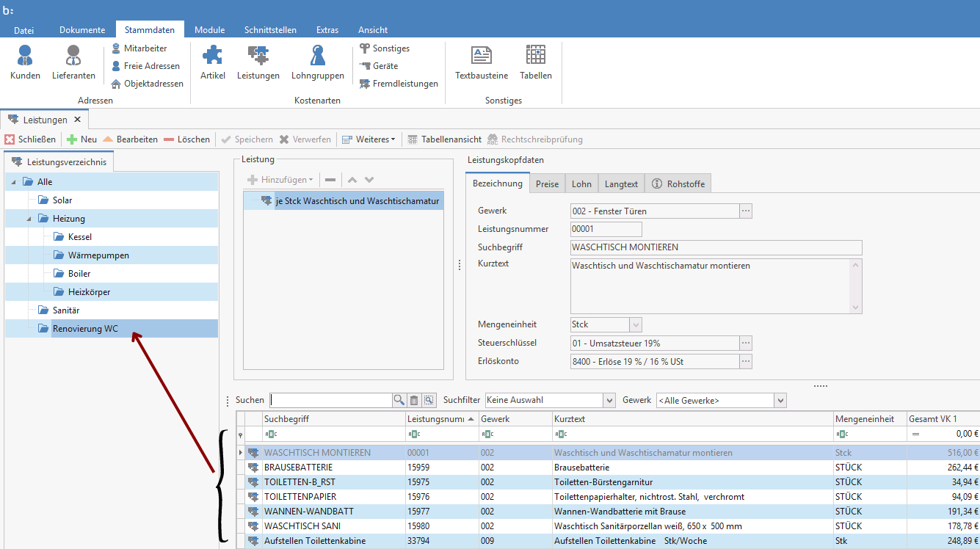Open Lieferanten address list

(73, 62)
